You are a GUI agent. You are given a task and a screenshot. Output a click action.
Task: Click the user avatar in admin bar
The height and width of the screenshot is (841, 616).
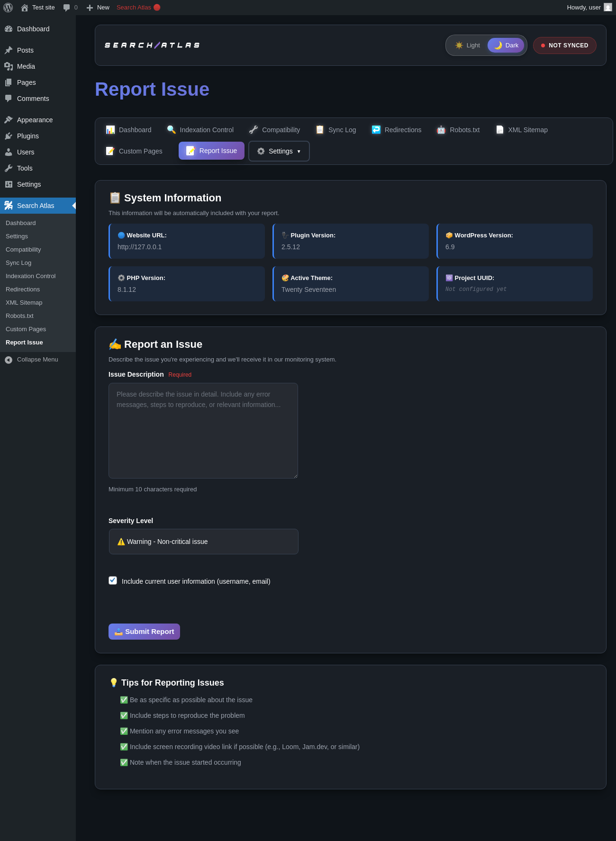tap(608, 8)
